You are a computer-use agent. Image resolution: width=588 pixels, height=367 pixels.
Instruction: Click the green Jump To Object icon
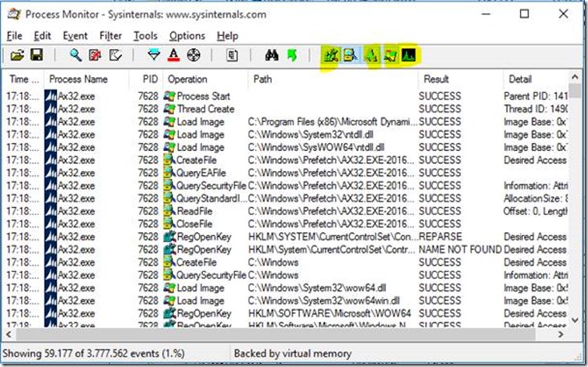pyautogui.click(x=291, y=55)
